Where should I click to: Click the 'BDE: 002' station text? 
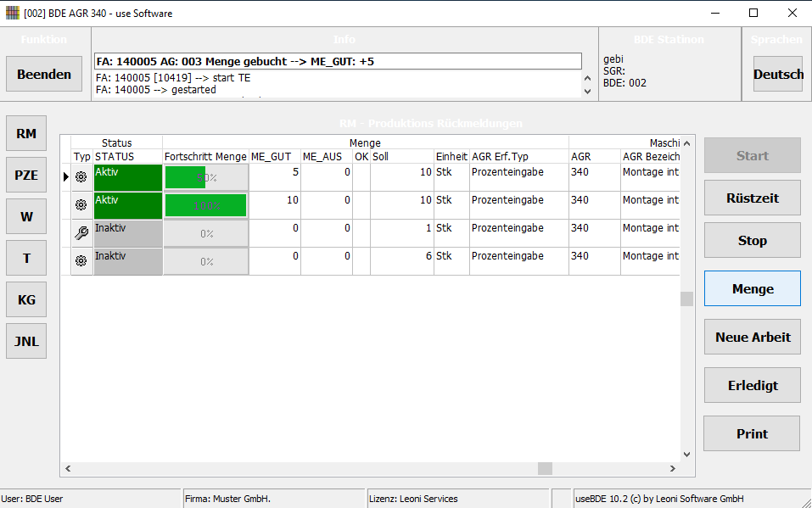(624, 83)
